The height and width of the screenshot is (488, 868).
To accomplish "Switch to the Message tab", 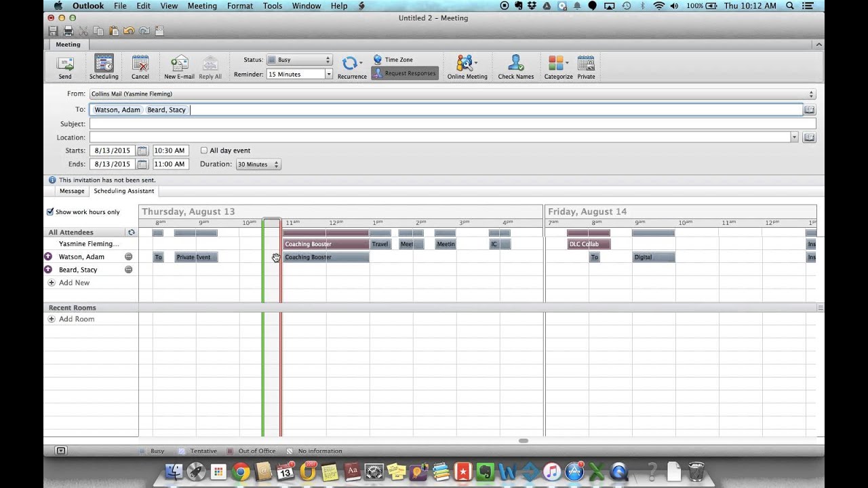I will [x=72, y=191].
